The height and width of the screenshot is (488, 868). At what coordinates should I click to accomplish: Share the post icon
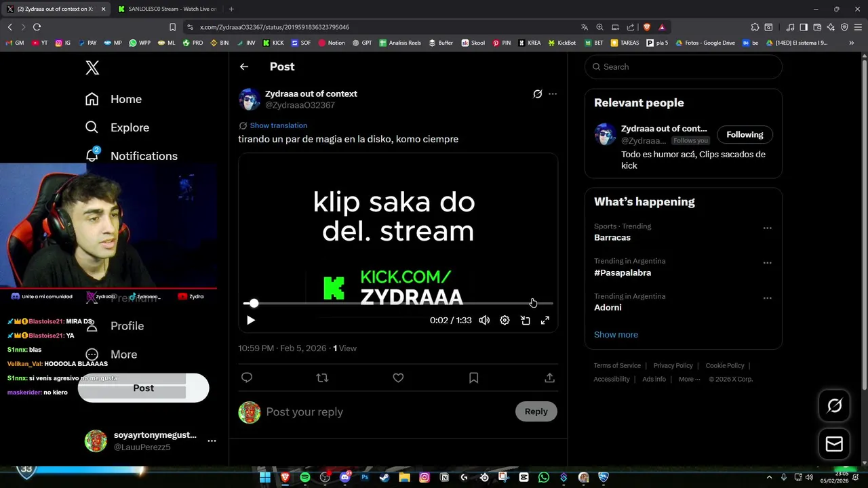point(549,378)
